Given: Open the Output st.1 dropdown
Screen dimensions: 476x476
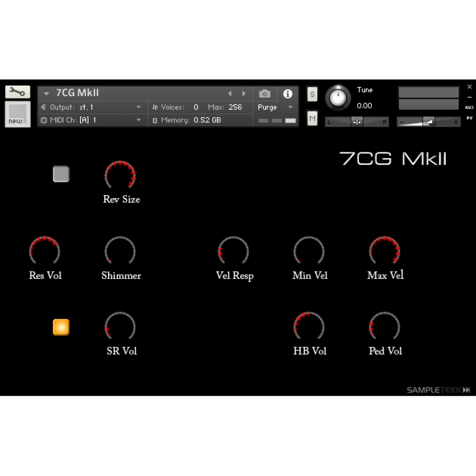Looking at the screenshot, I should pos(139,108).
